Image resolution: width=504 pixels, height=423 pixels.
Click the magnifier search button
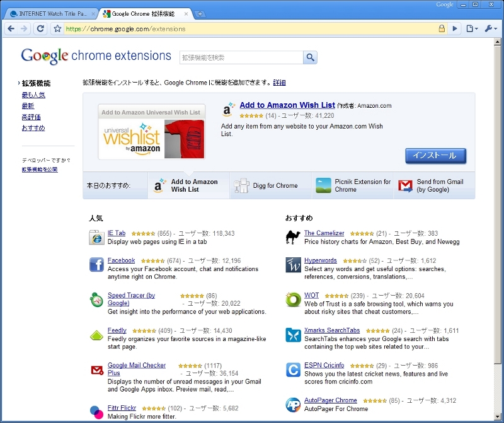pos(310,57)
